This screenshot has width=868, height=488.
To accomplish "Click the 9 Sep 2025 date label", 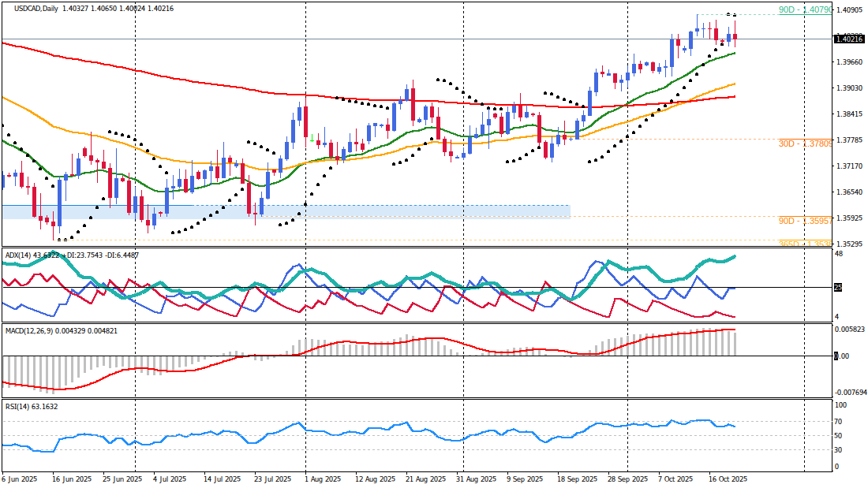I will (526, 479).
